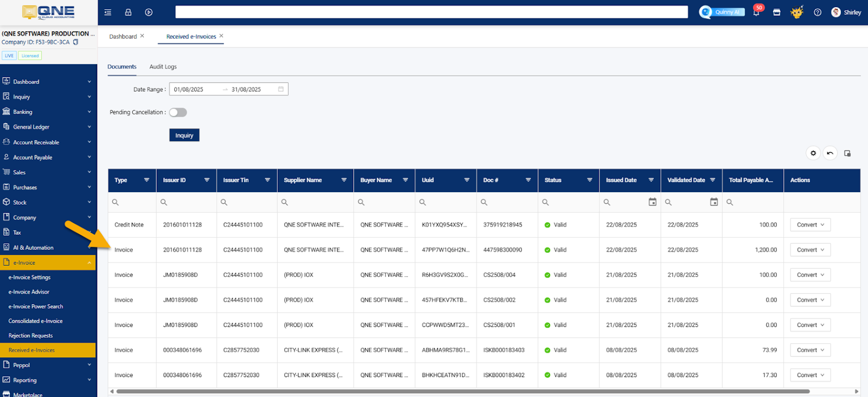868x397 pixels.
Task: Expand the Banking sidebar menu
Action: 48,112
